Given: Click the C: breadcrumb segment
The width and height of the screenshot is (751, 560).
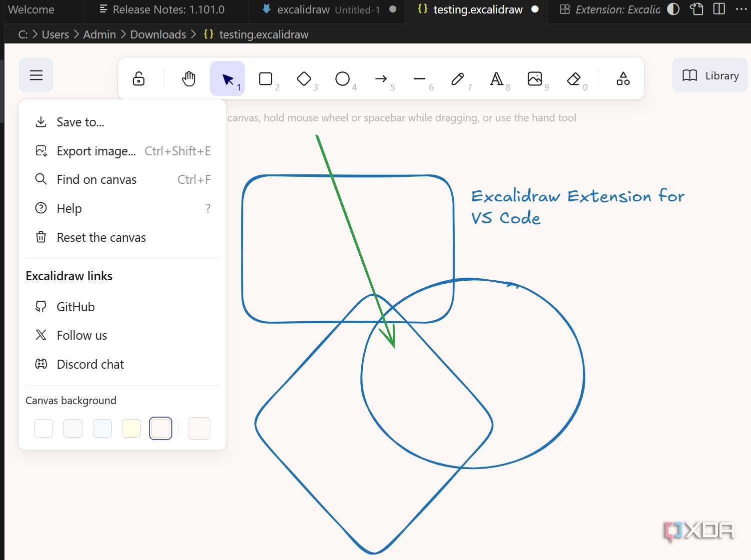Looking at the screenshot, I should tap(23, 34).
